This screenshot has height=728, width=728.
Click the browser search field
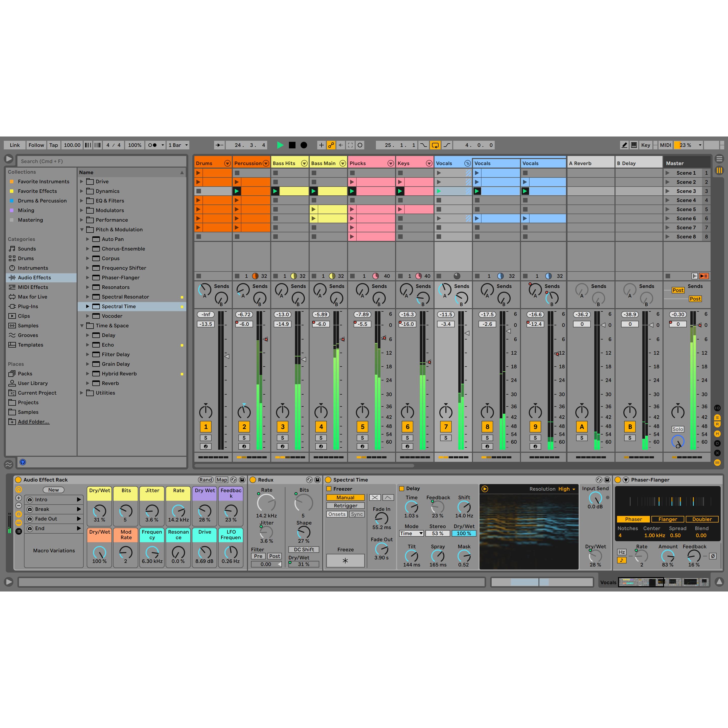102,161
